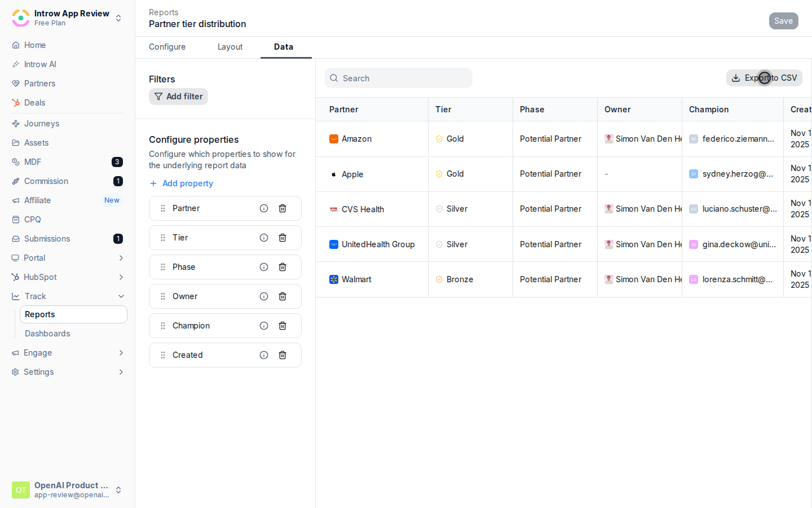
Task: Expand the Settings menu
Action: tap(121, 372)
